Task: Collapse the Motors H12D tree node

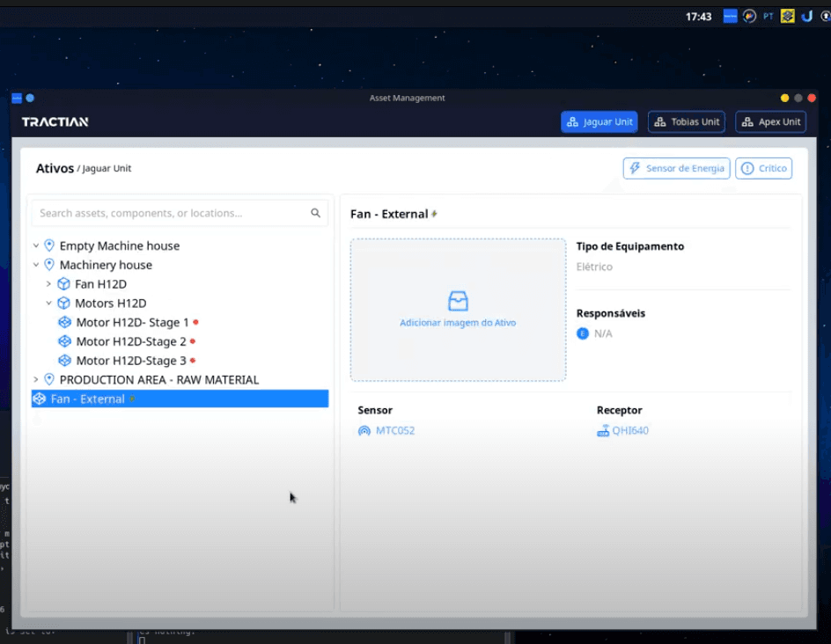Action: [50, 303]
